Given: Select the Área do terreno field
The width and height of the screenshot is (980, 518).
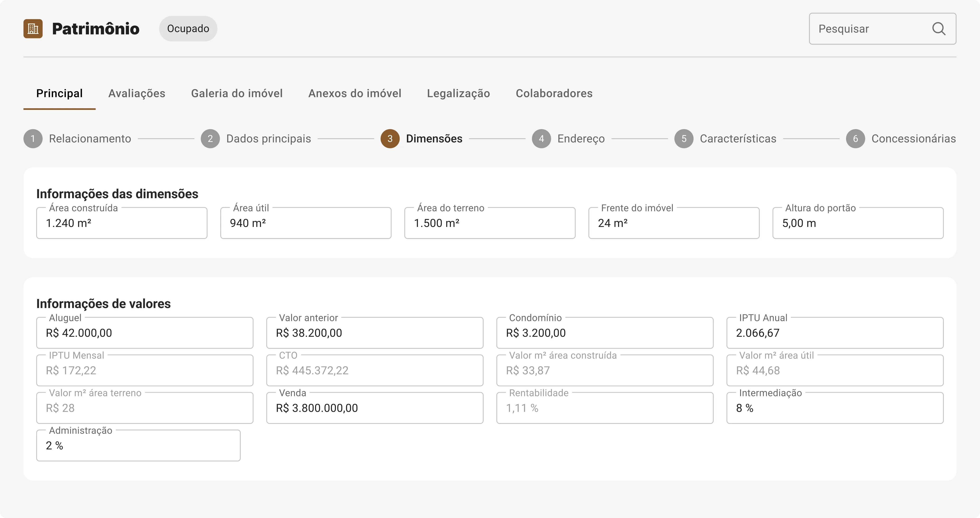Looking at the screenshot, I should 490,223.
